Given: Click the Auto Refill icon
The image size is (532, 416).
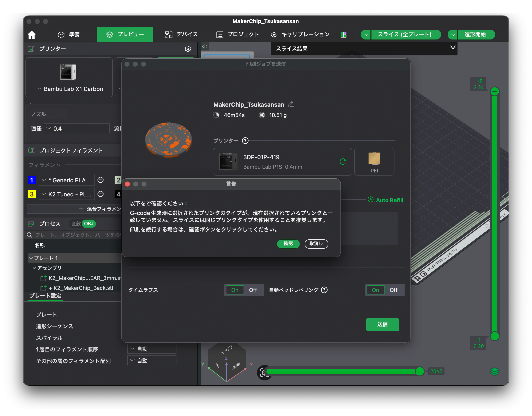Looking at the screenshot, I should (370, 200).
